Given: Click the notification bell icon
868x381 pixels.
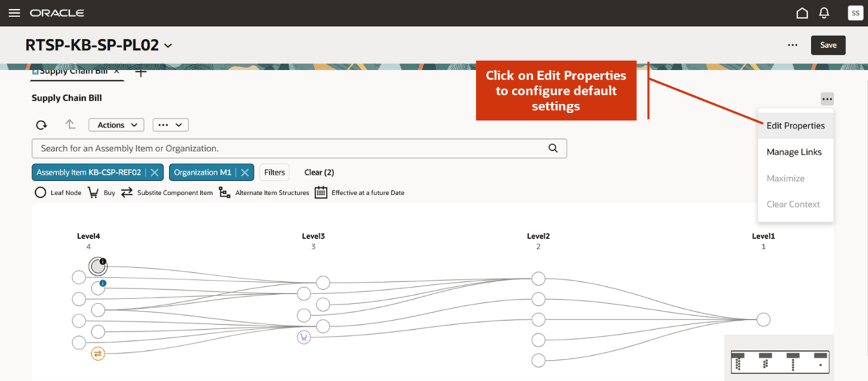Looking at the screenshot, I should pos(824,12).
